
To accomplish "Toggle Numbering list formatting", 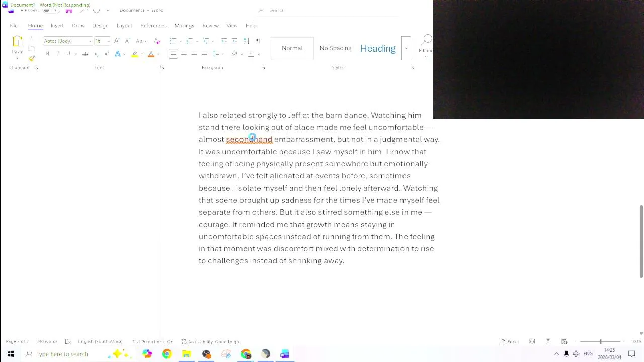I will click(189, 41).
